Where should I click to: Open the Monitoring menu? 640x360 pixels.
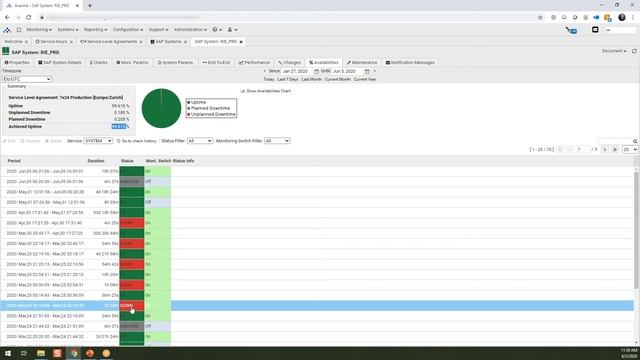[39, 30]
